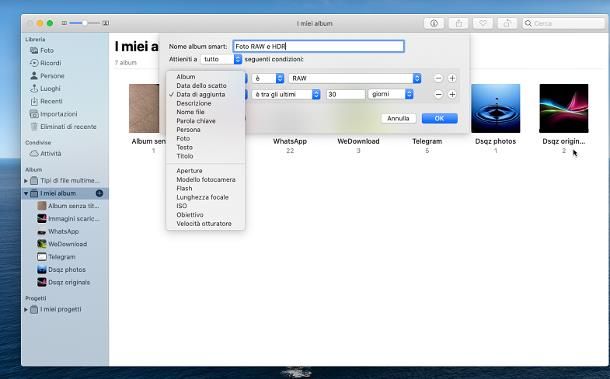The width and height of the screenshot is (610, 379).
Task: Open the Dsqz originals album thumbnail
Action: [x=564, y=109]
